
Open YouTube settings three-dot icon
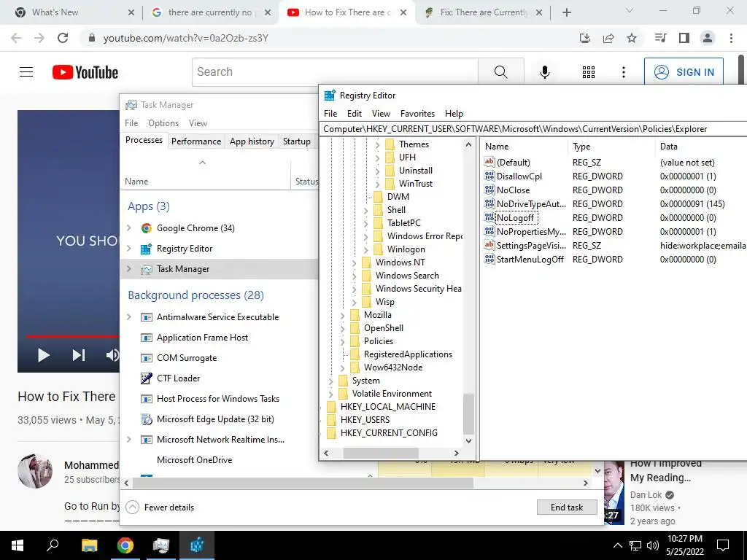point(623,72)
